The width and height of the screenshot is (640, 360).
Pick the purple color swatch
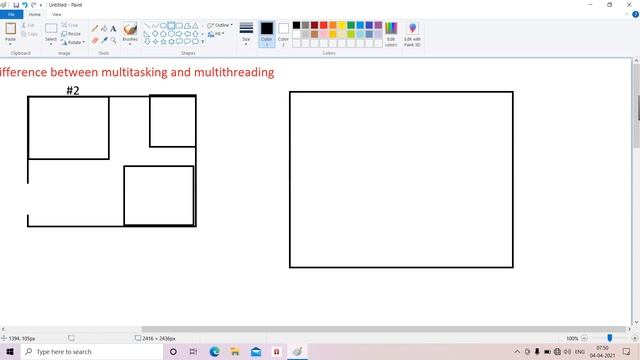(378, 25)
